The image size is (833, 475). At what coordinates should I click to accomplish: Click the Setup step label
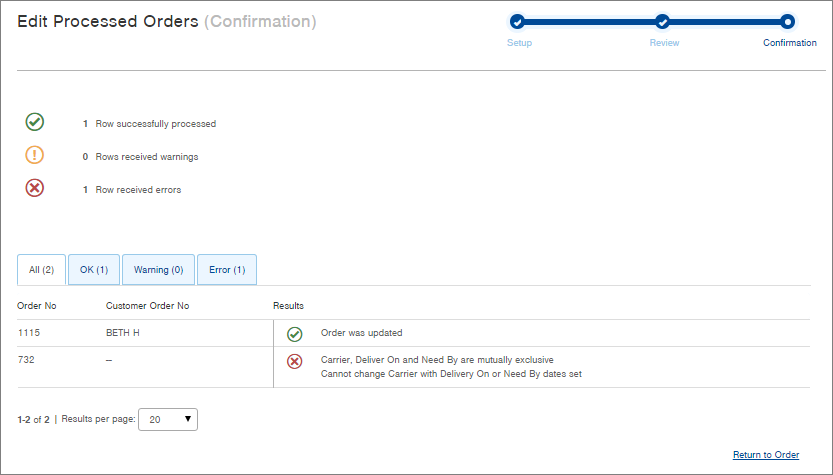click(519, 43)
